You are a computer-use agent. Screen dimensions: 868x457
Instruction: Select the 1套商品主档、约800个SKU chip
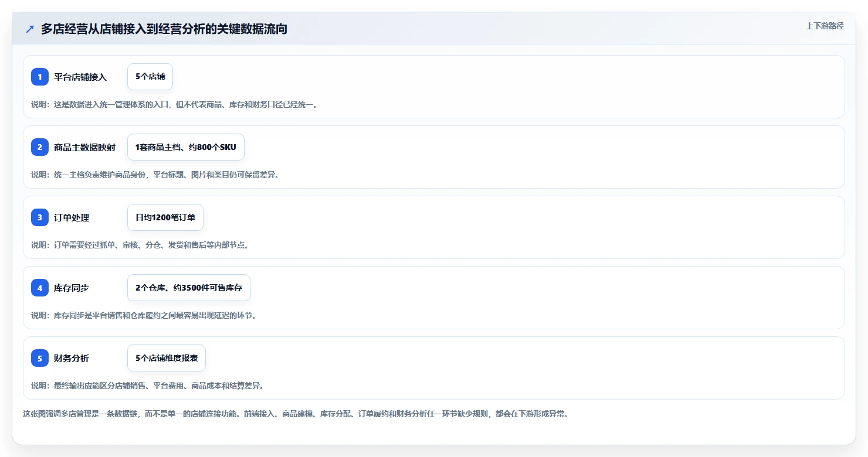pyautogui.click(x=186, y=147)
